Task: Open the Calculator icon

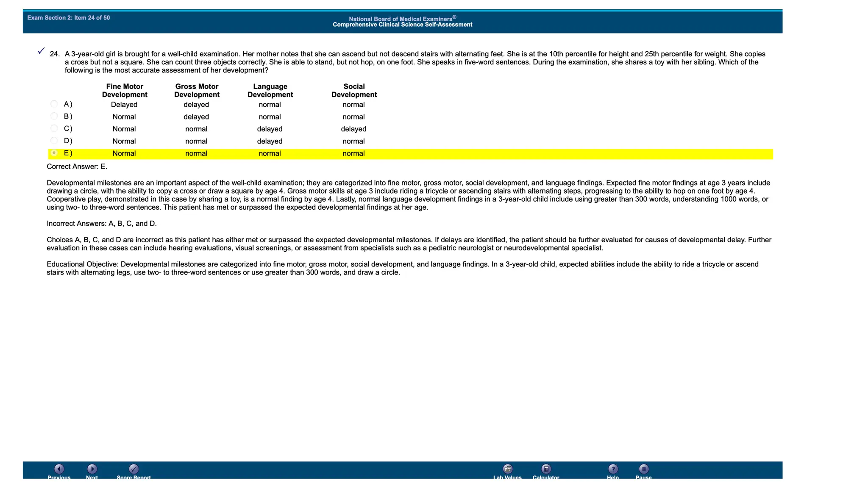Action: click(546, 469)
